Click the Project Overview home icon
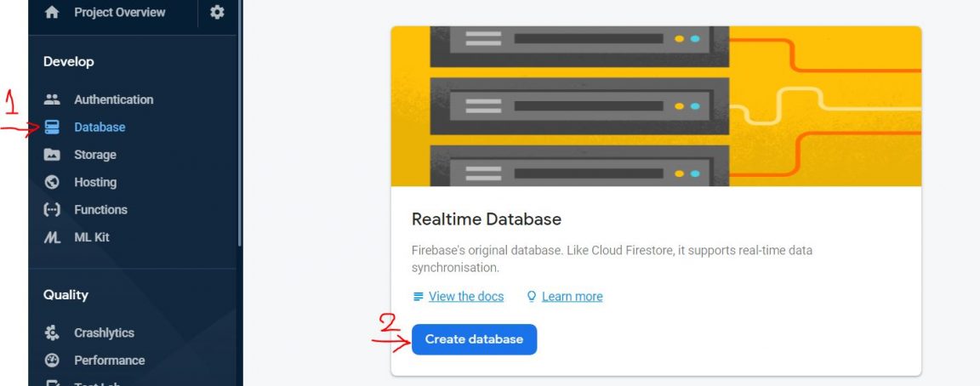Viewport: 980px width, 386px height. 52,13
